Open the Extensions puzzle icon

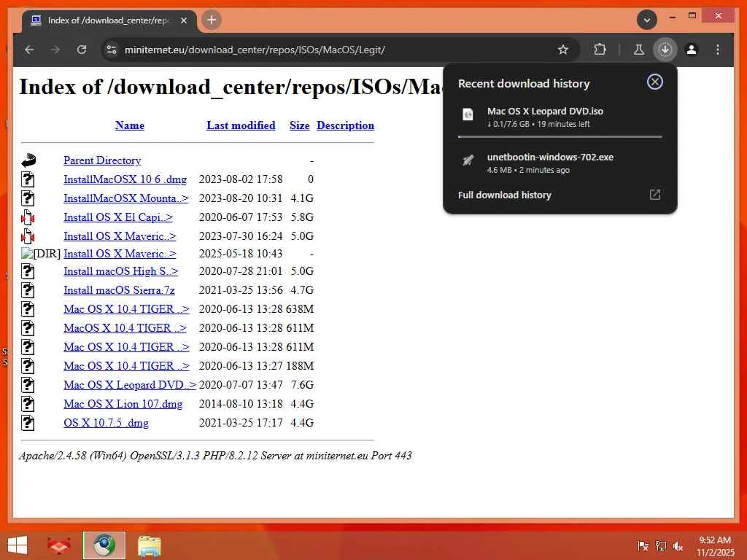click(600, 50)
